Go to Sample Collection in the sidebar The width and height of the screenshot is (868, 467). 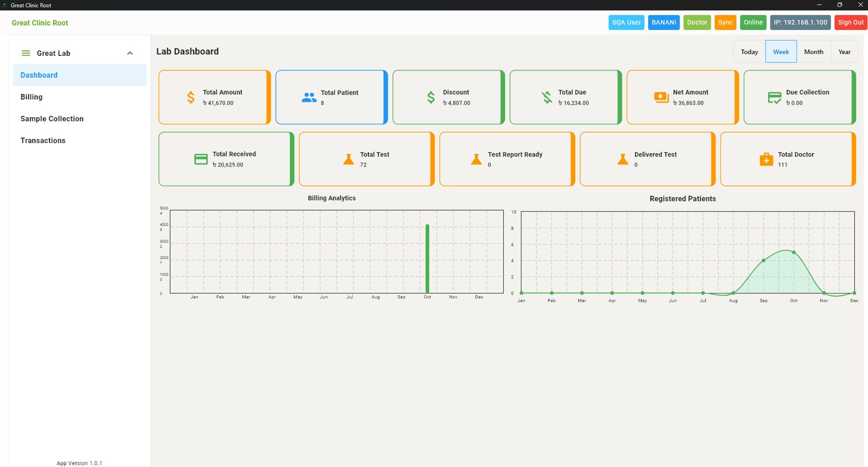pyautogui.click(x=80, y=118)
